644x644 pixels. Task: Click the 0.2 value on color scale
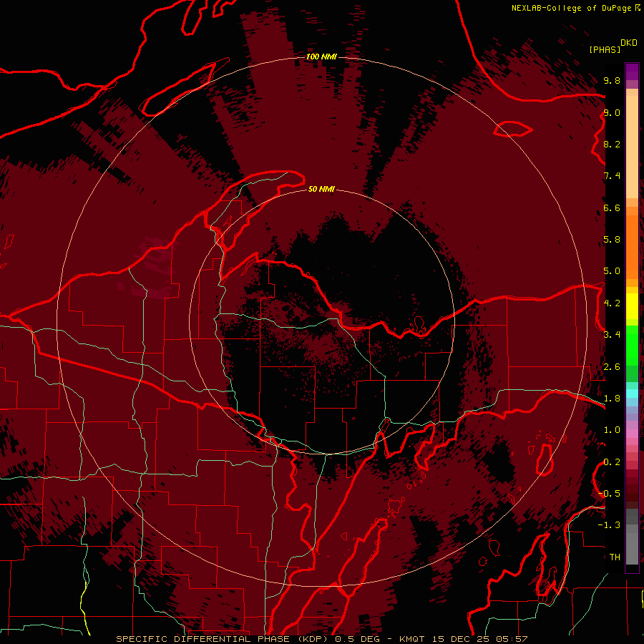tap(612, 462)
